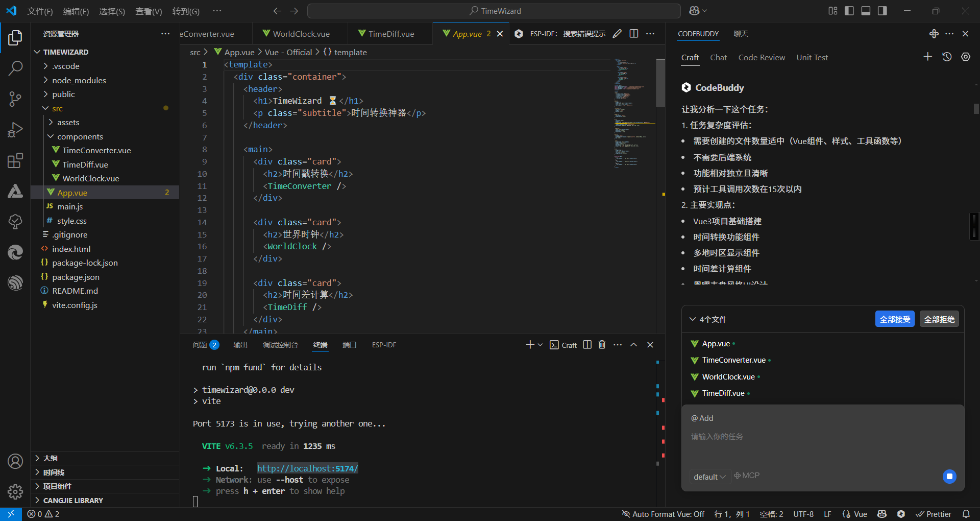Image resolution: width=980 pixels, height=521 pixels.
Task: Kill the terminal with trash icon
Action: [602, 345]
